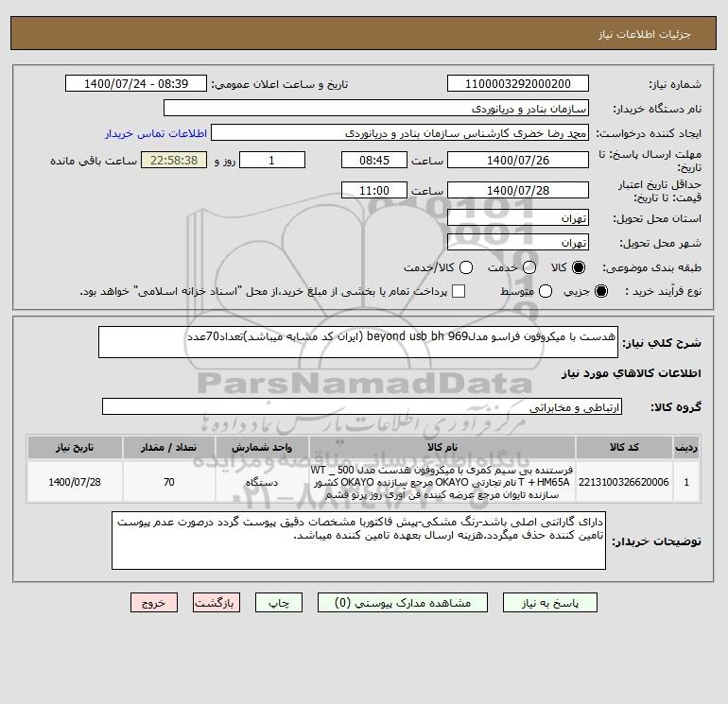Click the buyer organization name field
The height and width of the screenshot is (704, 728).
pos(376,109)
